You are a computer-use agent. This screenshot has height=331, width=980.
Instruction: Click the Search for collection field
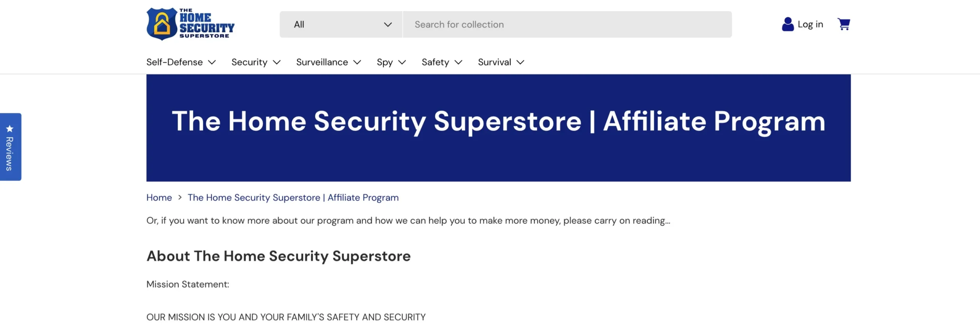coord(567,25)
